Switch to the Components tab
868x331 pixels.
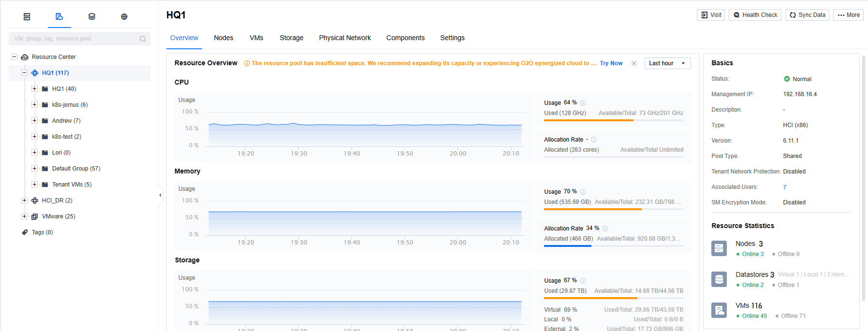coord(405,38)
